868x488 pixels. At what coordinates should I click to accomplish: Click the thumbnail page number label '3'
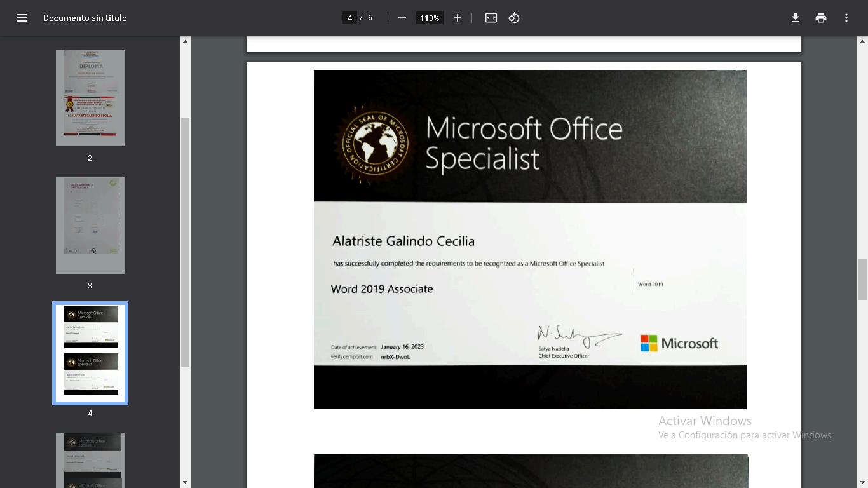90,286
